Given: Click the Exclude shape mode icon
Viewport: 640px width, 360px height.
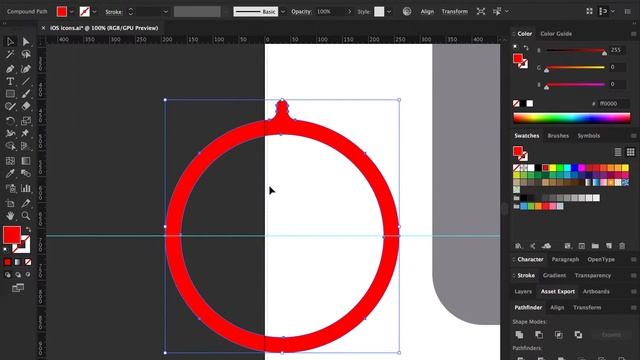Looking at the screenshot, I should tap(578, 335).
